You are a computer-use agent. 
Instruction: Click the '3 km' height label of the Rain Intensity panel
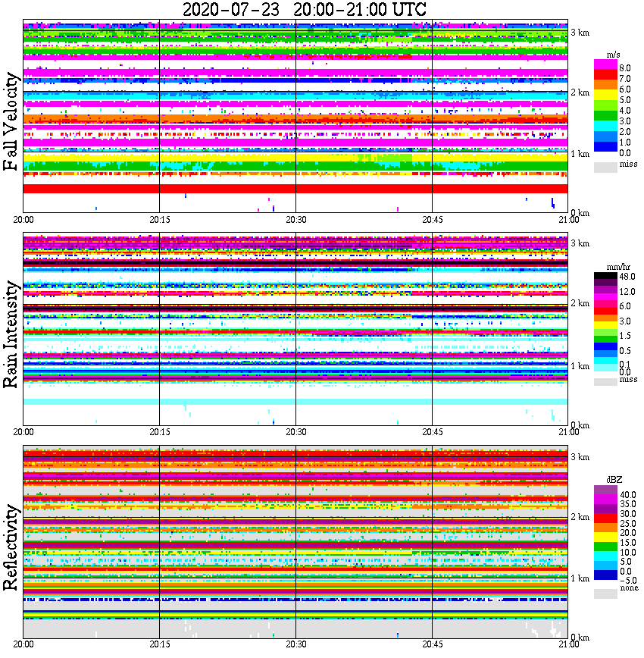(x=580, y=243)
